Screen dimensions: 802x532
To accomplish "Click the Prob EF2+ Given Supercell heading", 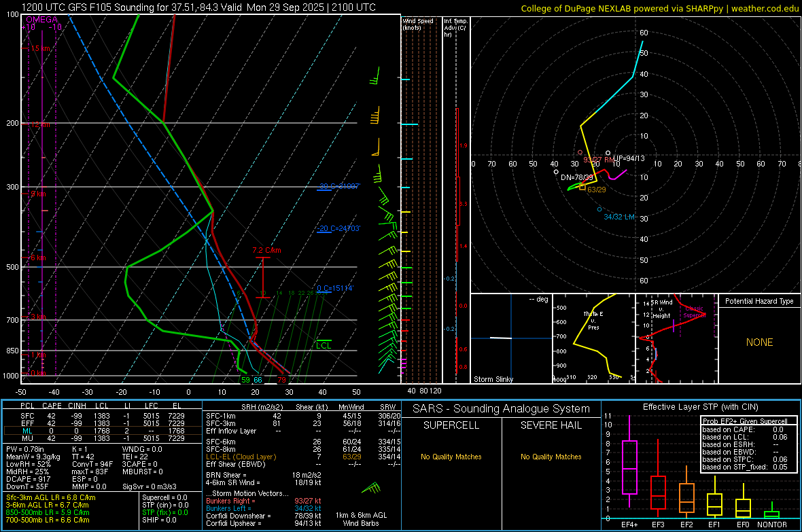I will (x=746, y=421).
